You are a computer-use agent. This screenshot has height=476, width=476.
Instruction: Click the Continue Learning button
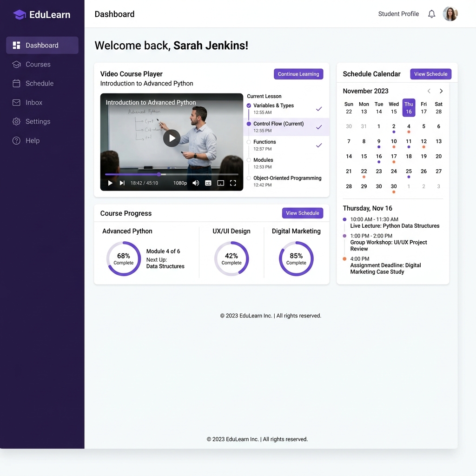[x=298, y=74]
